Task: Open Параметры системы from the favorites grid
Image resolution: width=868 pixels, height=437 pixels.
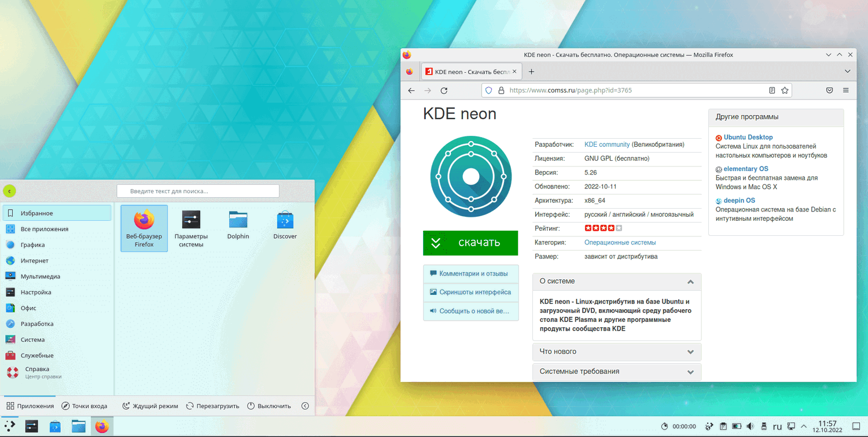Action: click(191, 228)
